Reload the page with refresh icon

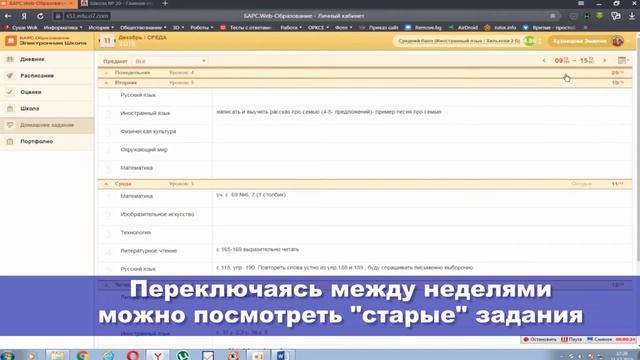tap(40, 16)
